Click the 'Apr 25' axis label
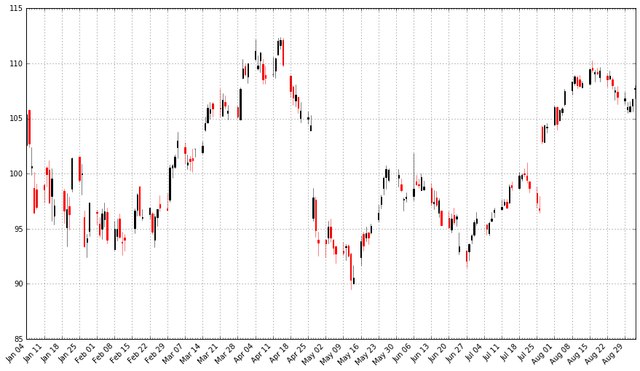 coord(297,353)
